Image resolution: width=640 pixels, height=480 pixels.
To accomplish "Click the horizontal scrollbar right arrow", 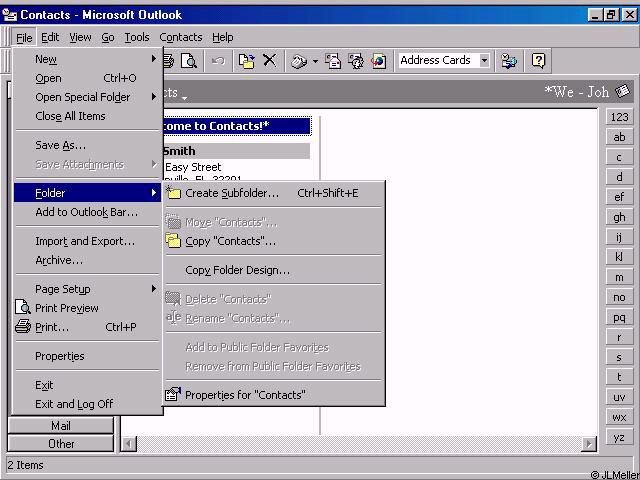I will coord(589,444).
